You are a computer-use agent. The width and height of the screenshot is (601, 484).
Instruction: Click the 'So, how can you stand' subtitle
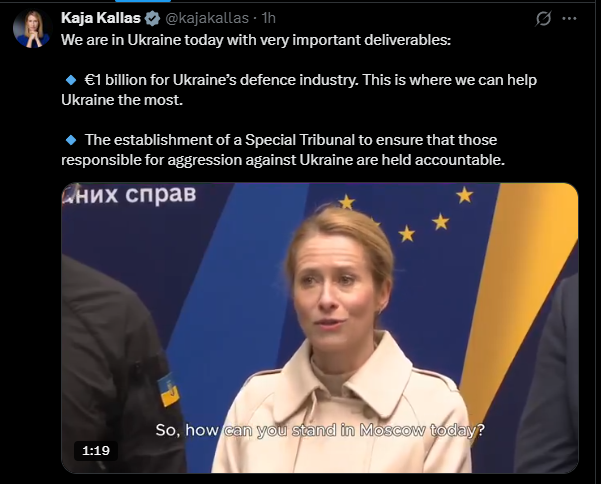tap(320, 430)
